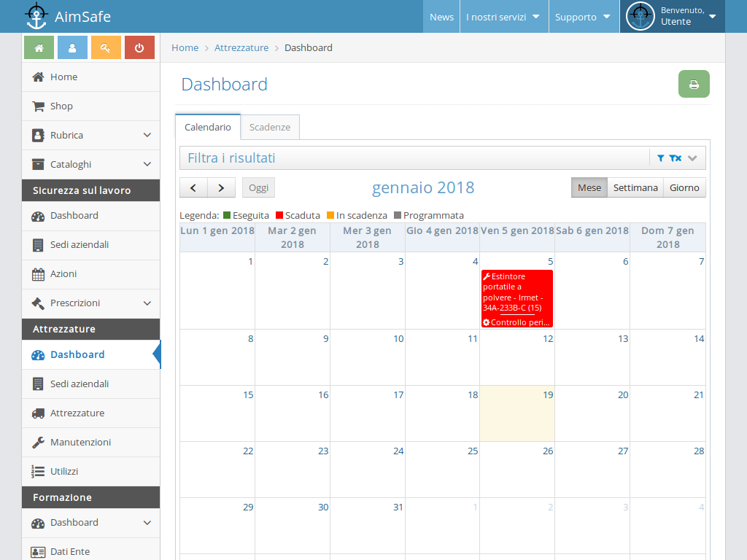This screenshot has height=560, width=747.
Task: Open Home from the sidebar
Action: (91, 77)
